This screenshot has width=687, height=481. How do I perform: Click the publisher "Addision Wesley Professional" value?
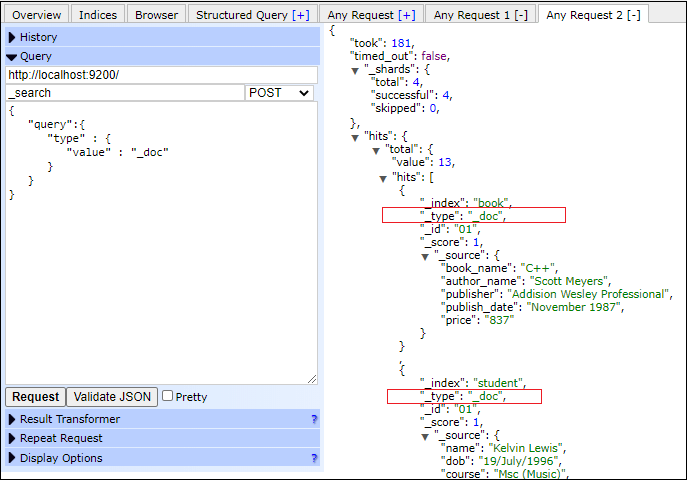point(588,294)
